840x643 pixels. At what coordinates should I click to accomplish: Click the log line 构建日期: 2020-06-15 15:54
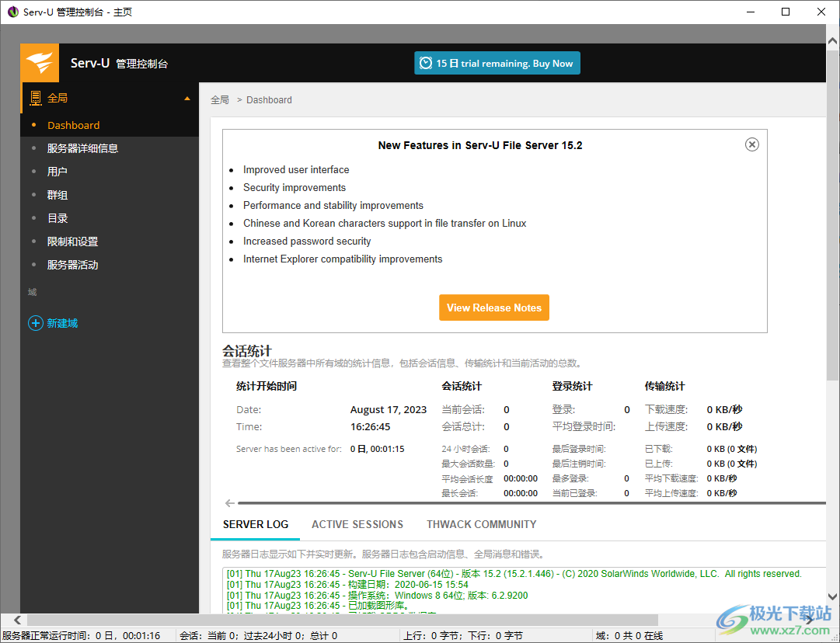point(347,585)
